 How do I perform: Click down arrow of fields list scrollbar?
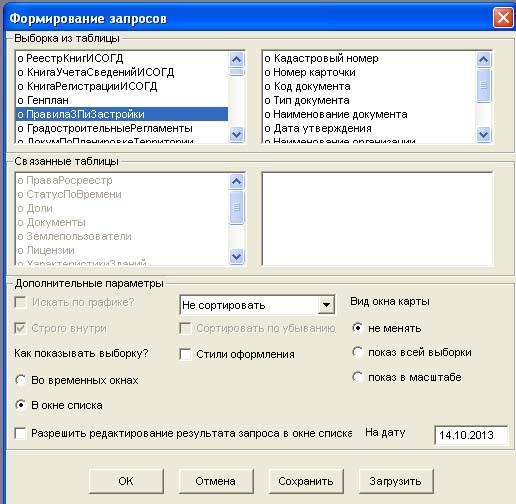point(484,135)
